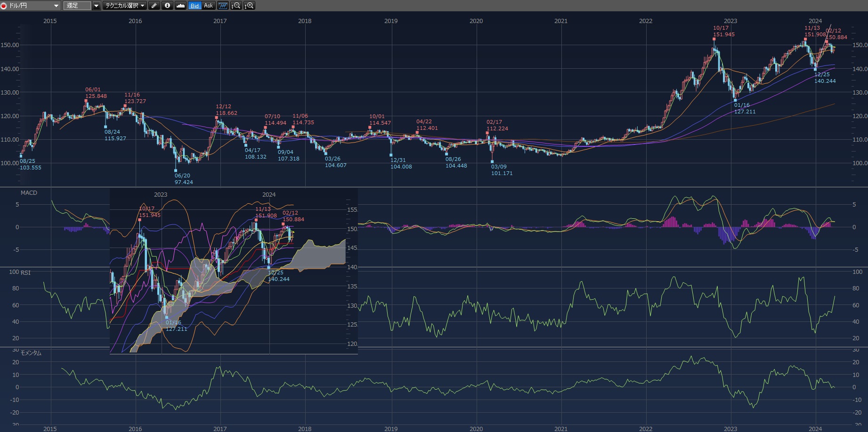Click the red flag icon beside ドル/円
This screenshot has width=868, height=432.
tap(4, 6)
